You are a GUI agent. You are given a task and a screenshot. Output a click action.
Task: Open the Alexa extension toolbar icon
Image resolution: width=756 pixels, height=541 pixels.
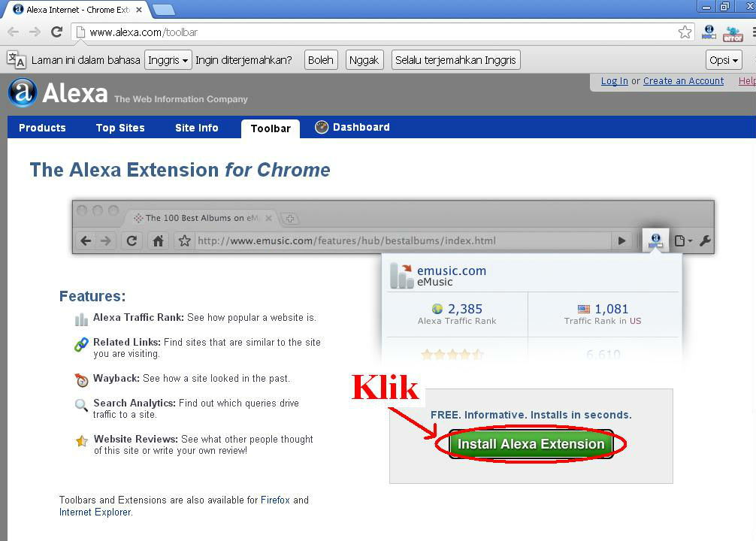pyautogui.click(x=709, y=32)
